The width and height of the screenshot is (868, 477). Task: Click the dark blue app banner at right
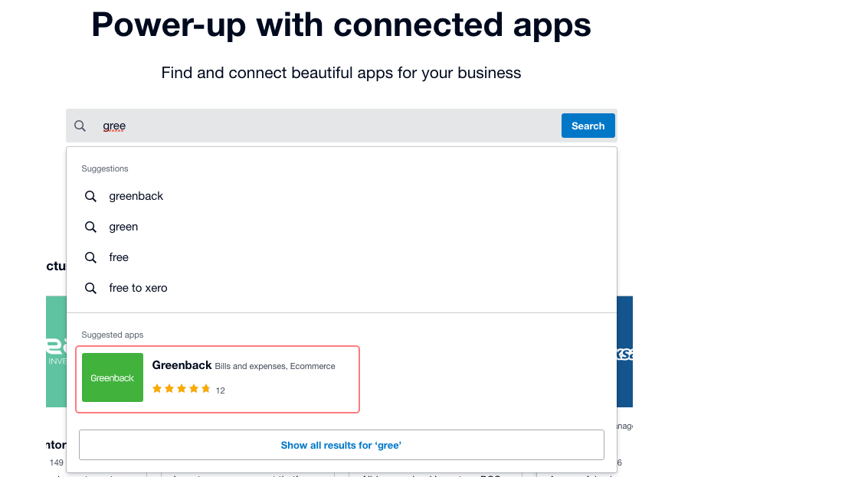click(624, 352)
